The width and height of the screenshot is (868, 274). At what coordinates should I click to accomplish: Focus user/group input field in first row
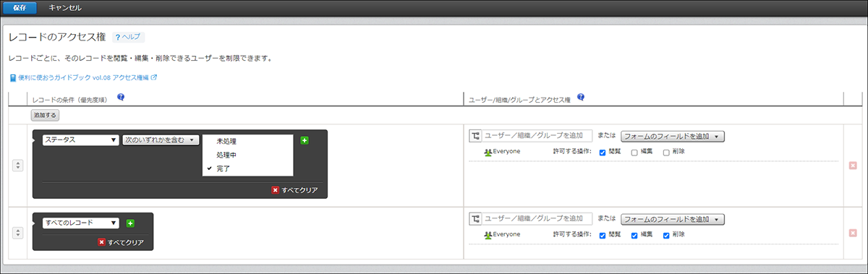(x=537, y=136)
